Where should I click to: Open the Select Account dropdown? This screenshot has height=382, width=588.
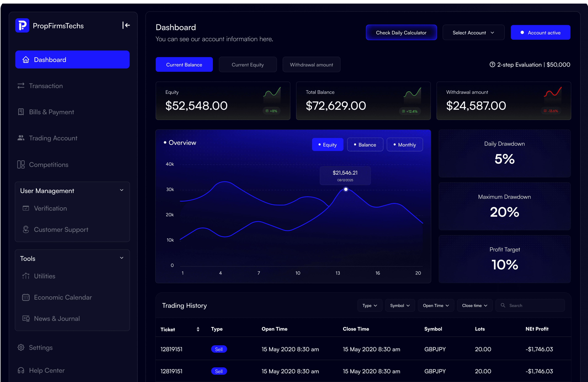coord(473,32)
